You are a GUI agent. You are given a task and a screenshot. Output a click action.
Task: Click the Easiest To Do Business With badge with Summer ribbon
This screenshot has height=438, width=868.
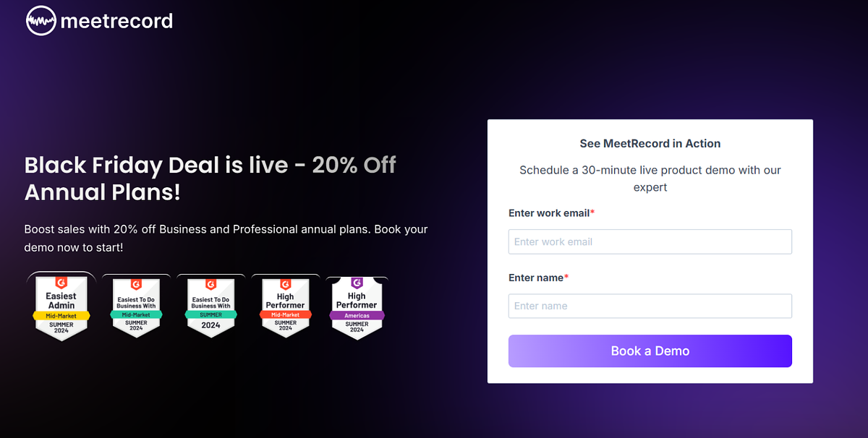[x=210, y=306]
